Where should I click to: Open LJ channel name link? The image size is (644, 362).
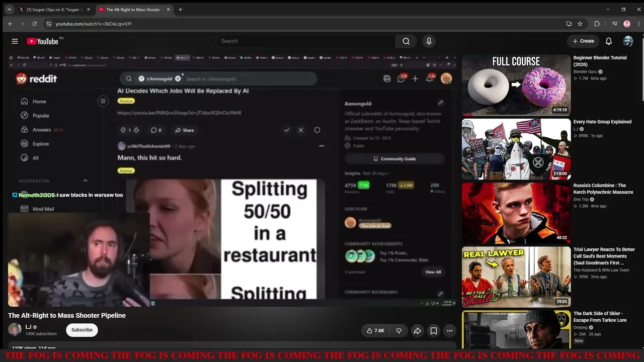tap(28, 327)
